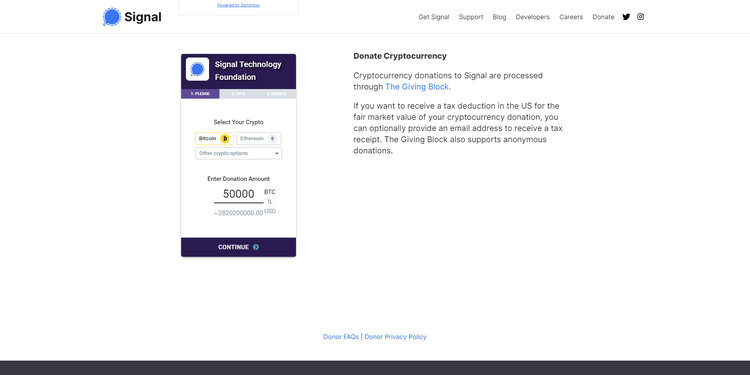The height and width of the screenshot is (375, 750).
Task: Open Signal's Instagram page icon
Action: 640,17
